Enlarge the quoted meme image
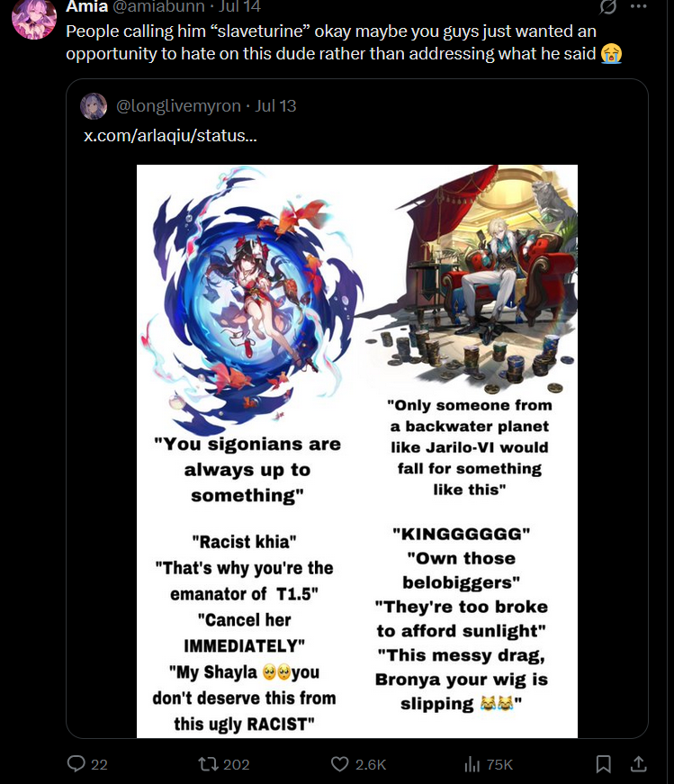Image resolution: width=674 pixels, height=784 pixels. 357,451
